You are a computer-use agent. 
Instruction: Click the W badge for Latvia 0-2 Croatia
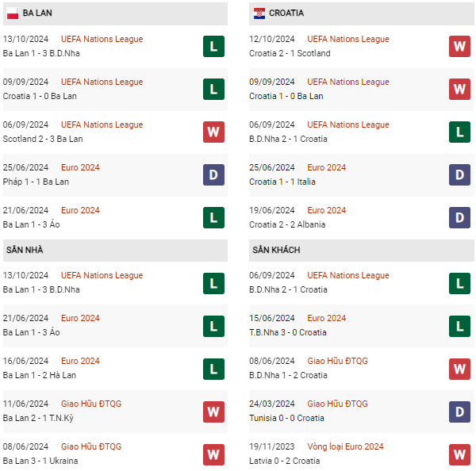(x=459, y=454)
